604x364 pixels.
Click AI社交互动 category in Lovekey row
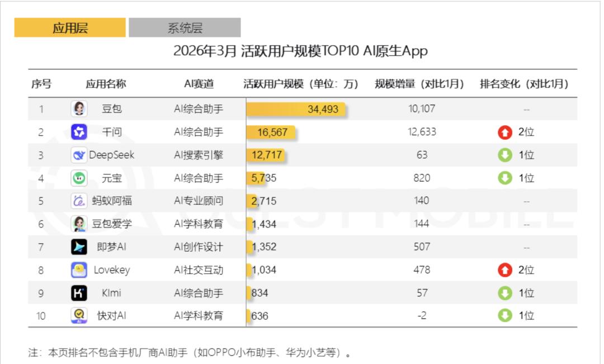pos(199,270)
